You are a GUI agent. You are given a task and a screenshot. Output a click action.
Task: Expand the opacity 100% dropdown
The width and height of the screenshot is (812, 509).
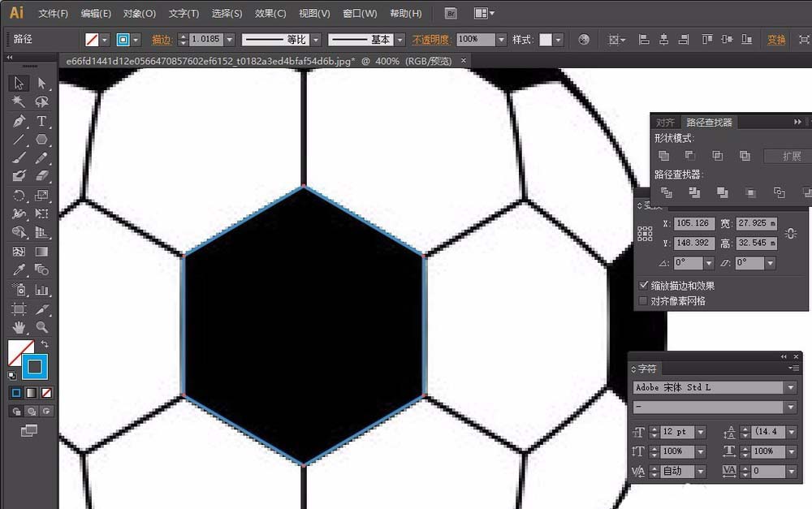pos(503,40)
